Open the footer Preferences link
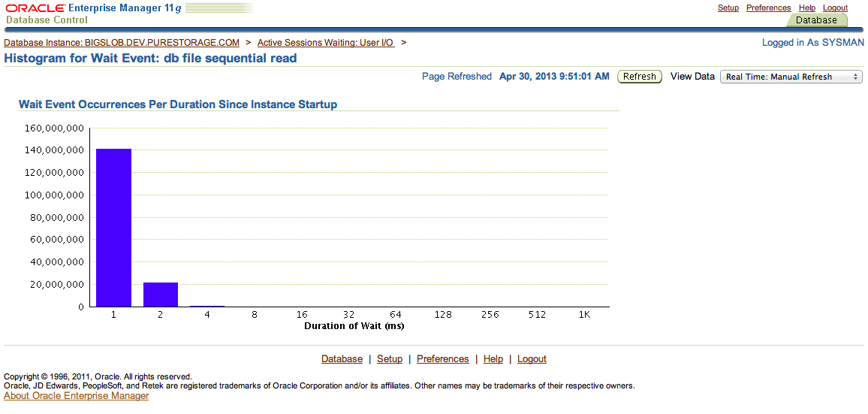868x414 pixels. pos(443,359)
